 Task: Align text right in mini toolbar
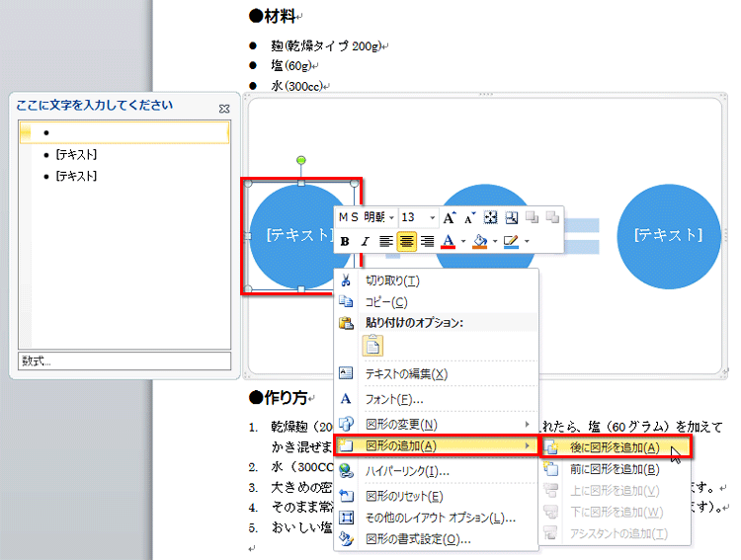click(x=427, y=242)
